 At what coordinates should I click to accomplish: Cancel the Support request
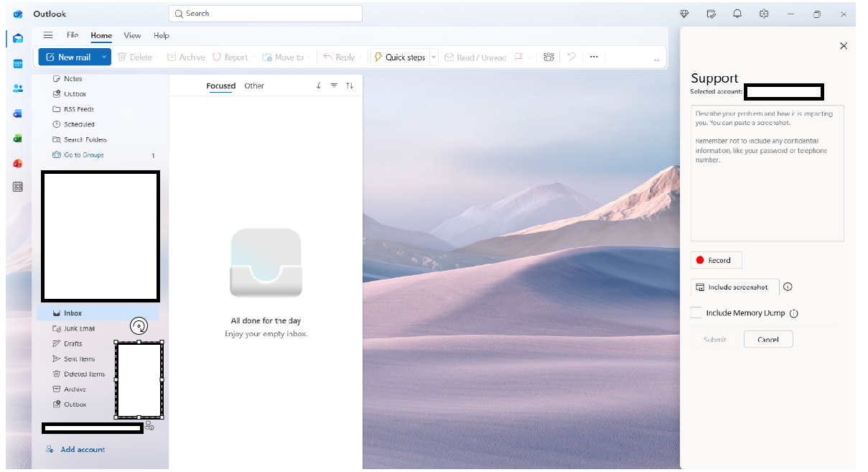[x=768, y=340]
